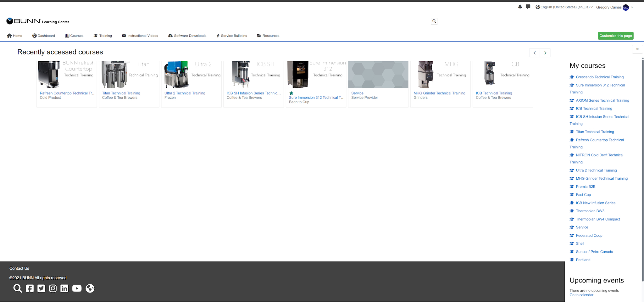Open the Ultra 2 course thumbnail image

coord(191,75)
